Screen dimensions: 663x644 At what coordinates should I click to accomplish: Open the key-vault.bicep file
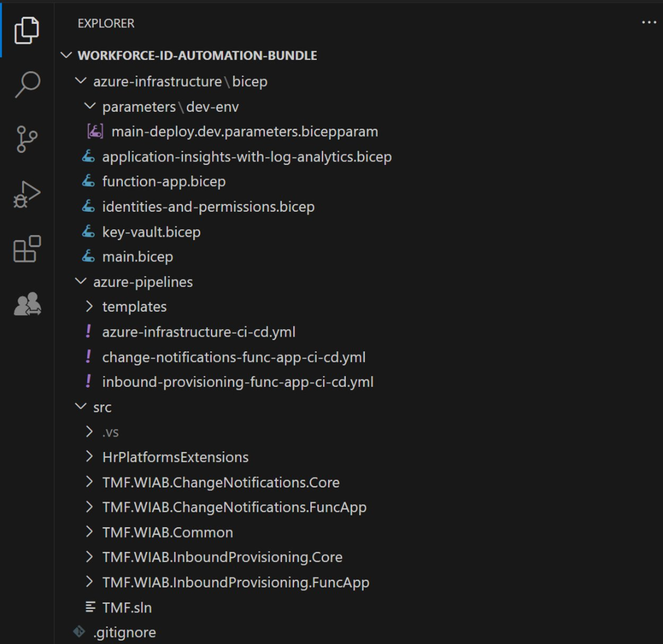pos(151,232)
